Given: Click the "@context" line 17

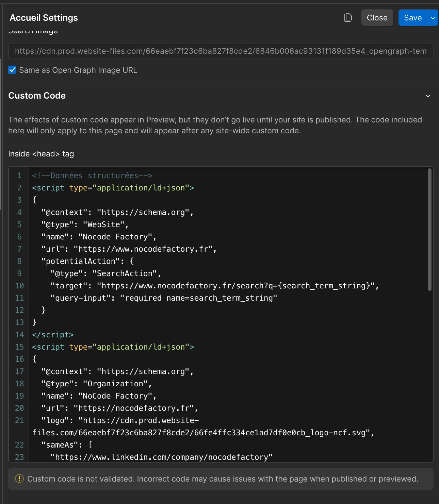Looking at the screenshot, I should 117,371.
